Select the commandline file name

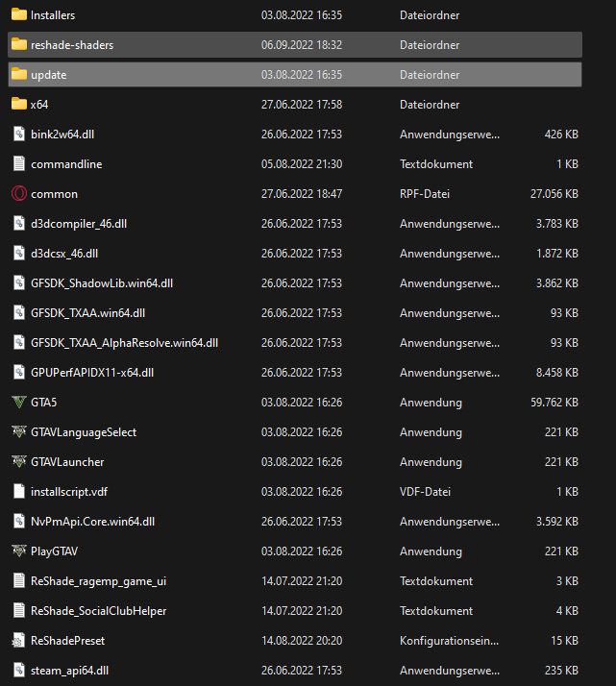(66, 164)
